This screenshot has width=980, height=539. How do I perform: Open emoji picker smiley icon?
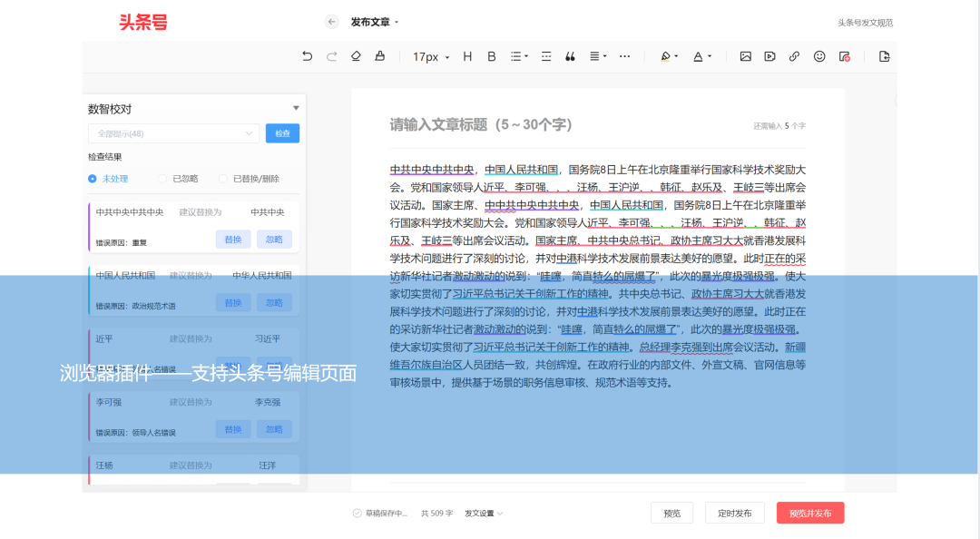pos(818,56)
